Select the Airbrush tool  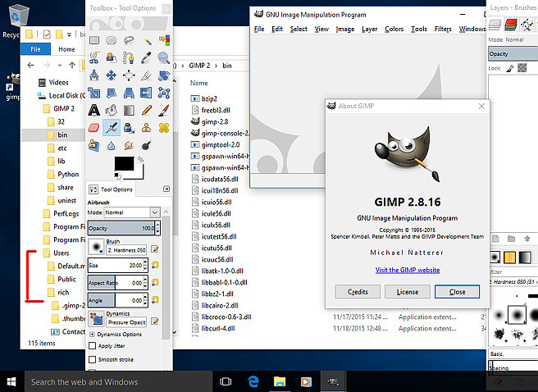click(112, 128)
